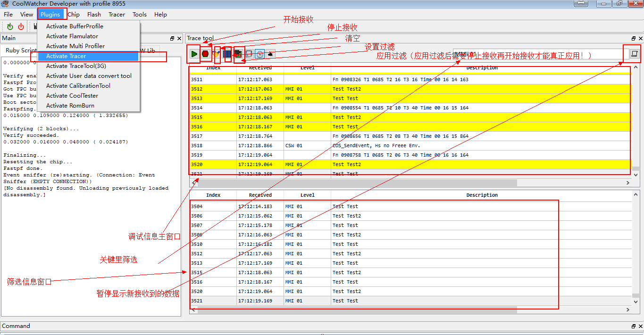Click the gray icon after apply-filter in Trace toolbar
Image resolution: width=644 pixels, height=335 pixels.
click(249, 54)
